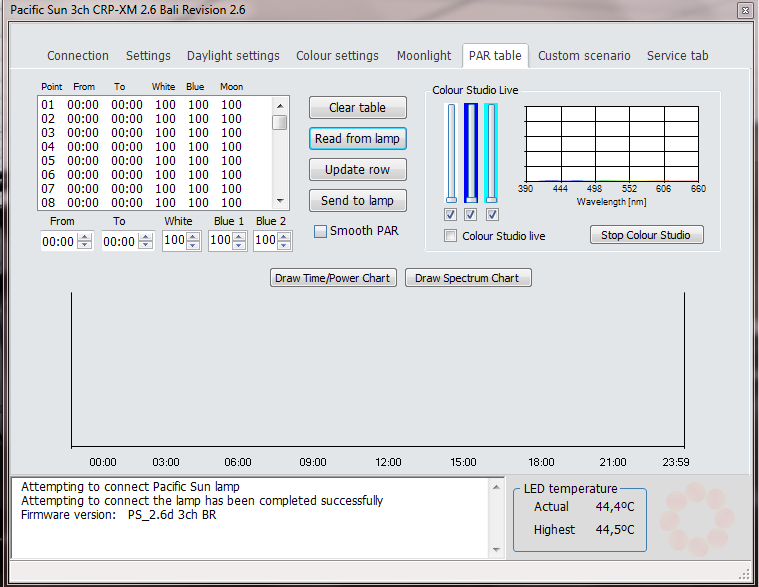Click the From time input field
The image size is (759, 587).
(58, 241)
